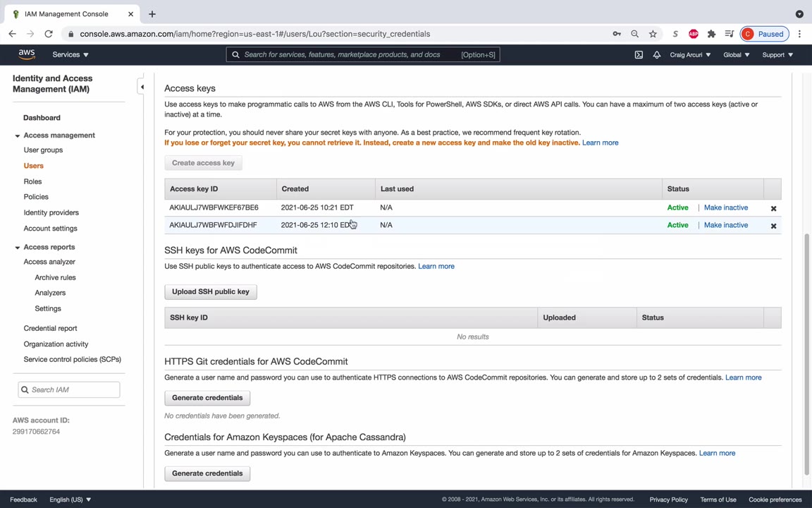Image resolution: width=812 pixels, height=508 pixels.
Task: Collapse the Access reports section
Action: (18, 247)
